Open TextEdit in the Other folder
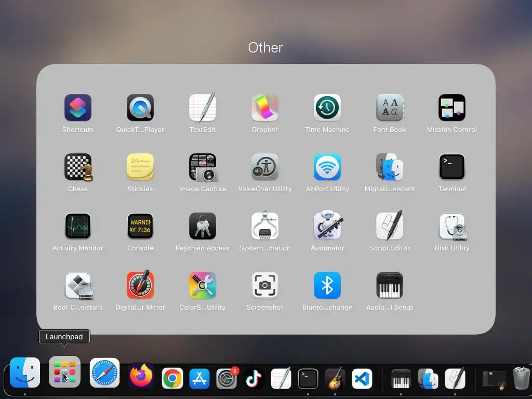 click(203, 108)
